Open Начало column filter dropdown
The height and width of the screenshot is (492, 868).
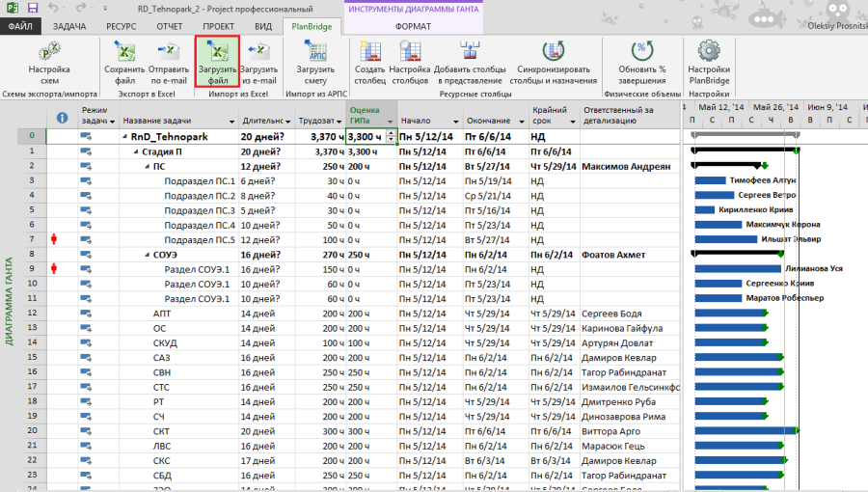pos(456,122)
